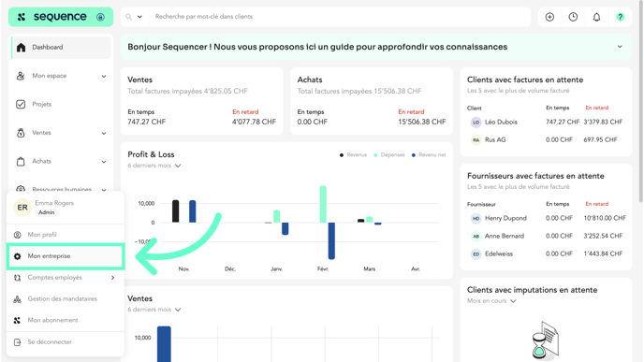The image size is (644, 362).
Task: Select Mon entreprise menu entry
Action: [66, 256]
